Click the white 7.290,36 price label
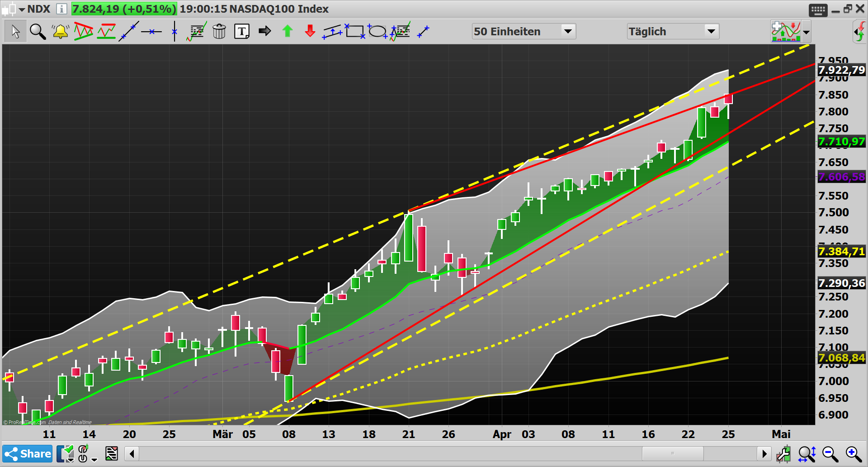868x467 pixels. [841, 283]
